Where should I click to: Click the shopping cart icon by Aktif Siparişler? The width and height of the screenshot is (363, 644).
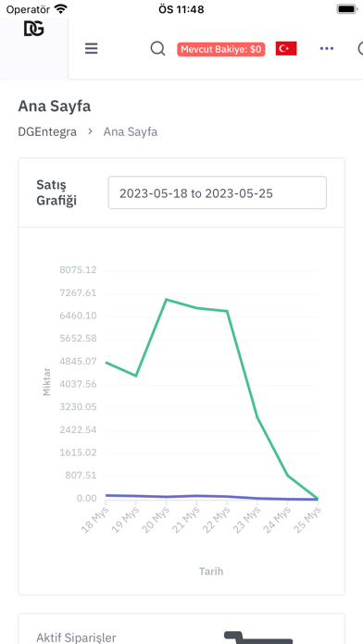(258, 638)
